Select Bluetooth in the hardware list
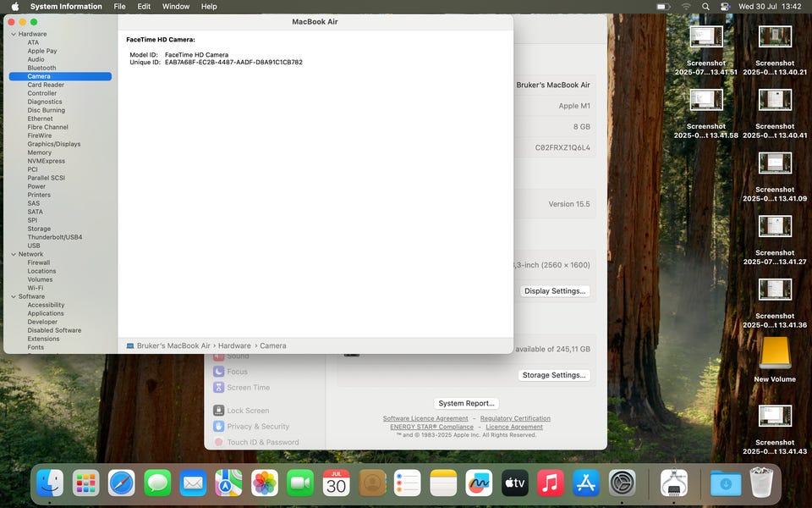The width and height of the screenshot is (812, 508). tap(41, 68)
